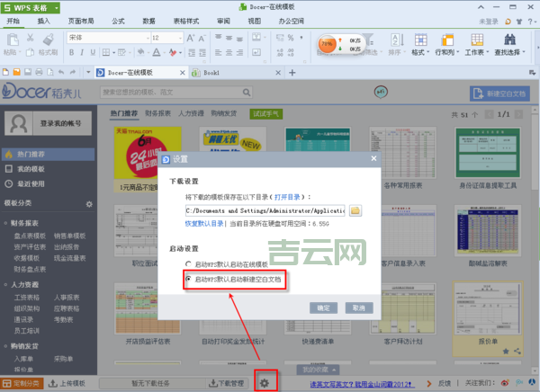
Task: Close the settings dialog with X
Action: point(373,158)
